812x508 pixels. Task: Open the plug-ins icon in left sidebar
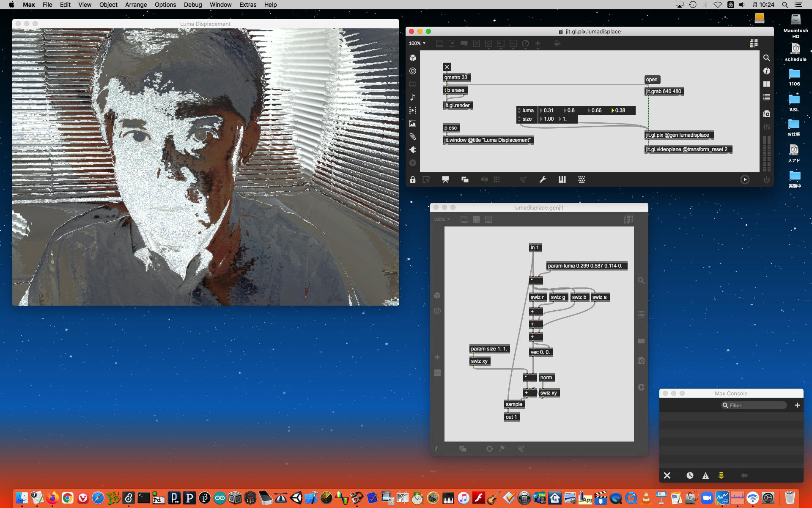(x=413, y=150)
